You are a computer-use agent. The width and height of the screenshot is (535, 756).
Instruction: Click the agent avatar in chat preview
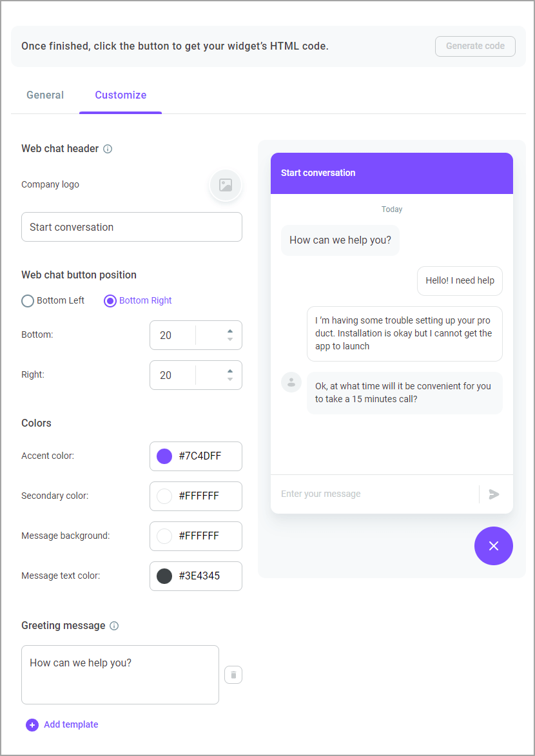point(291,382)
